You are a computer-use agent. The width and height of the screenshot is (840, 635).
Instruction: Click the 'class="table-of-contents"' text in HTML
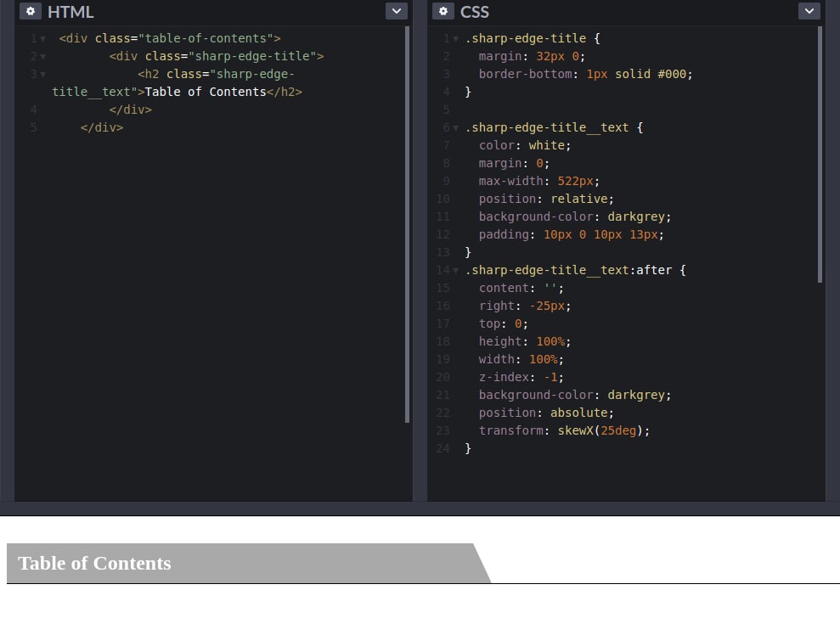tap(184, 38)
